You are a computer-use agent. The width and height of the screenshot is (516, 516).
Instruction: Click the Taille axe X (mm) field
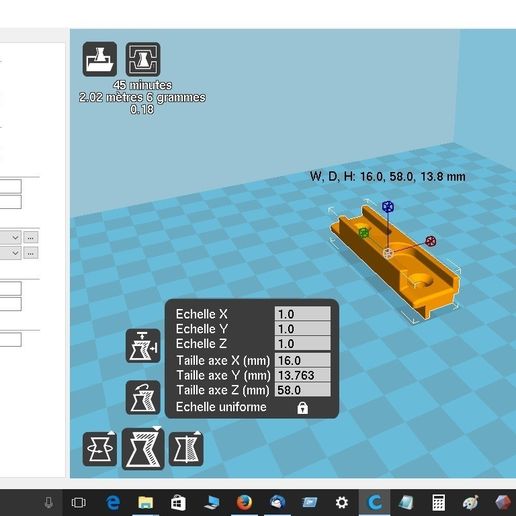pos(302,360)
